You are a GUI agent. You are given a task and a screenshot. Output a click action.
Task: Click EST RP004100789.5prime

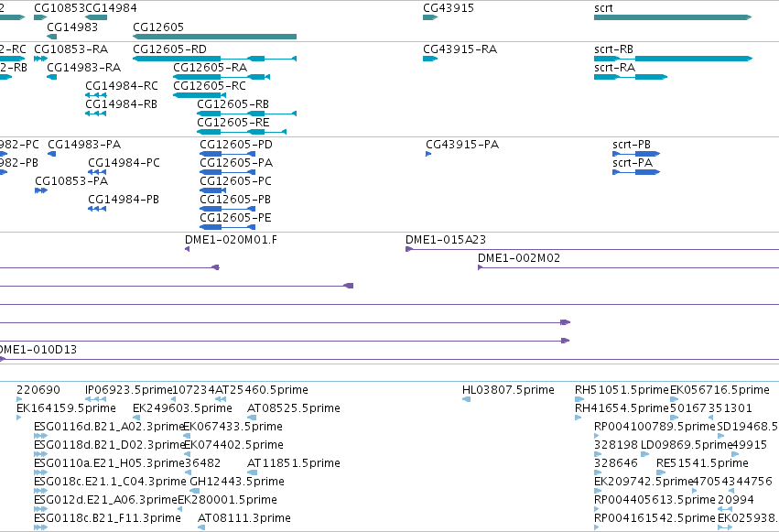click(x=598, y=436)
